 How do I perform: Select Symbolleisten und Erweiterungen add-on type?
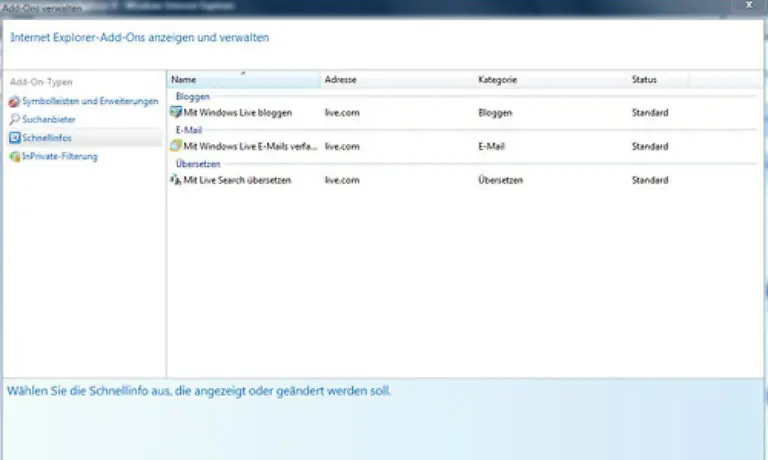(x=90, y=101)
